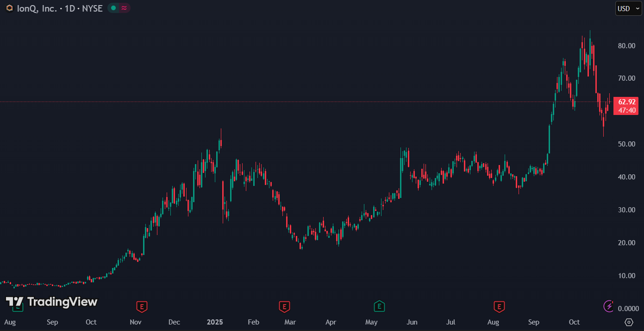Screen dimensions: 644x331
Task: Click the Jul time axis label
Action: [x=451, y=322]
